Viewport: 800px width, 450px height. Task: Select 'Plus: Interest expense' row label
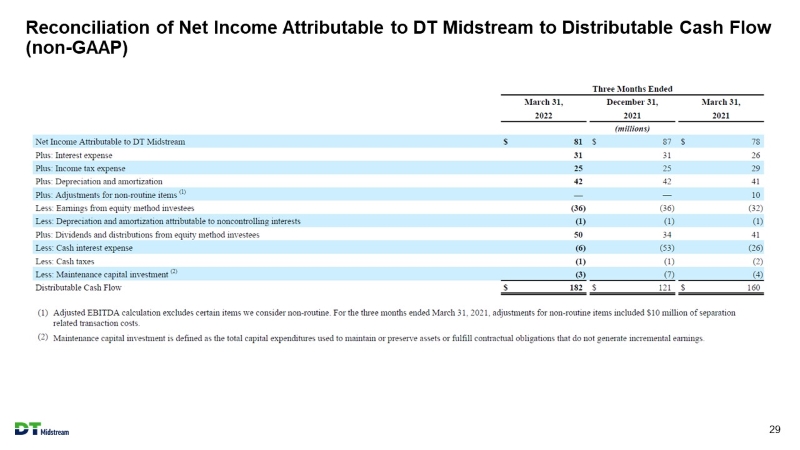click(73, 155)
